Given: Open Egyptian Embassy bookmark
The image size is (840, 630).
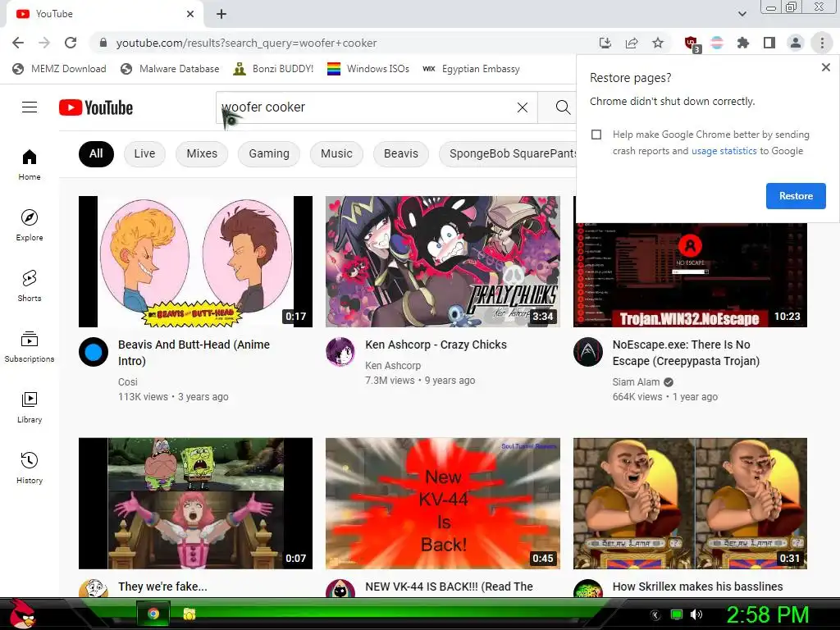Looking at the screenshot, I should point(472,69).
